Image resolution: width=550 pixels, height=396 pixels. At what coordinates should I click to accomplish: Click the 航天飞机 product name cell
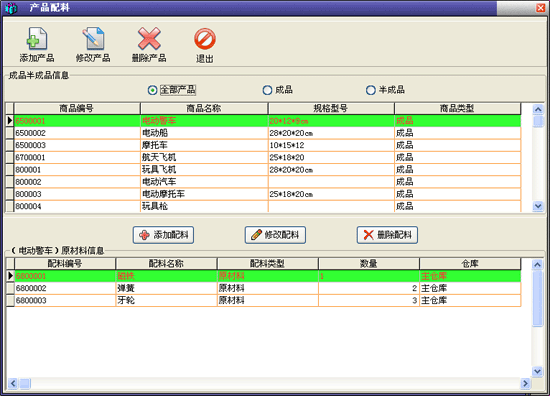pyautogui.click(x=204, y=157)
